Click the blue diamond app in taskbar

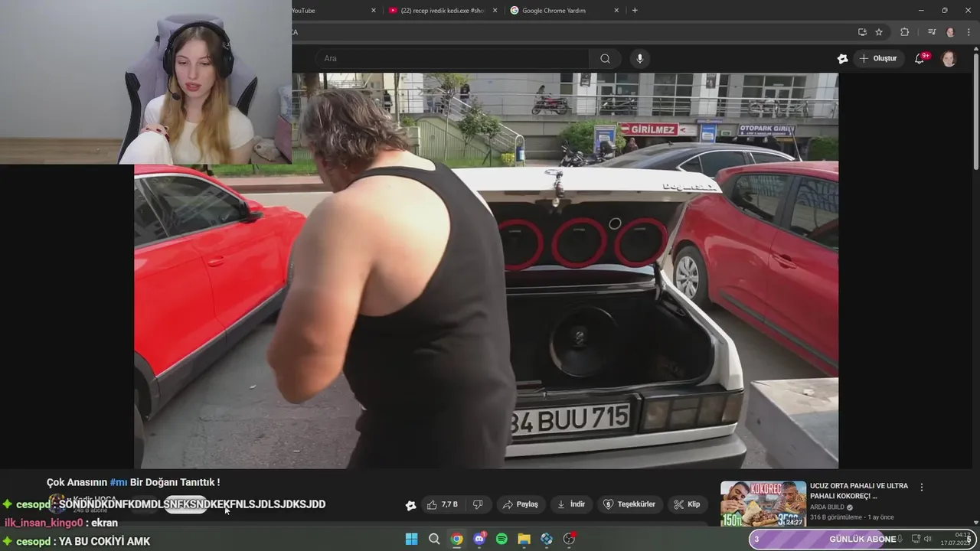click(547, 539)
